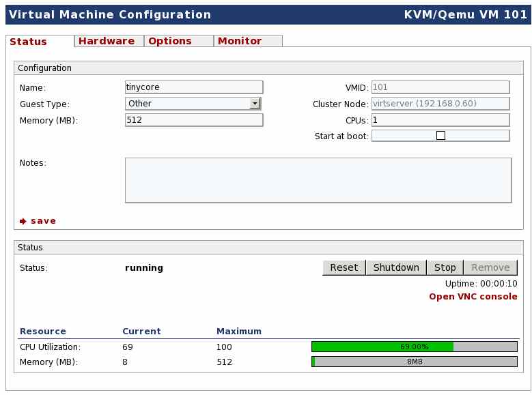Click the Start at boot label
The height and width of the screenshot is (395, 532).
[341, 136]
